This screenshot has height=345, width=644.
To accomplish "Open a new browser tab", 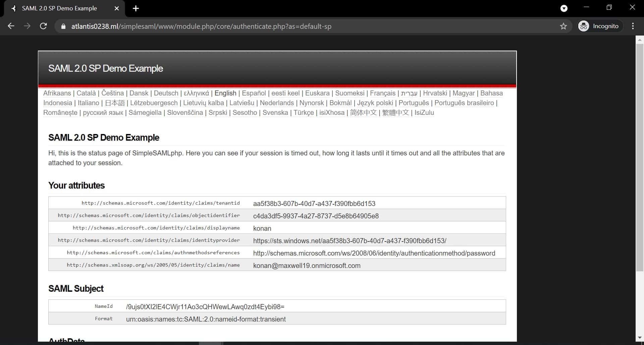I will click(136, 8).
